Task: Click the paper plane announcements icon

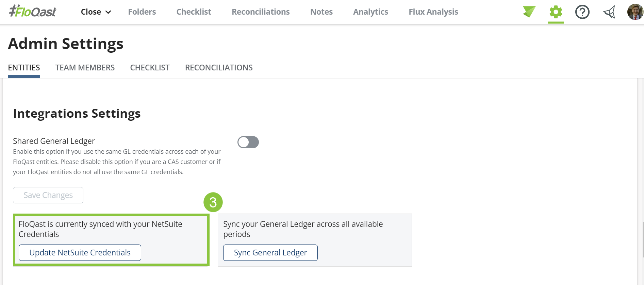Action: (609, 12)
